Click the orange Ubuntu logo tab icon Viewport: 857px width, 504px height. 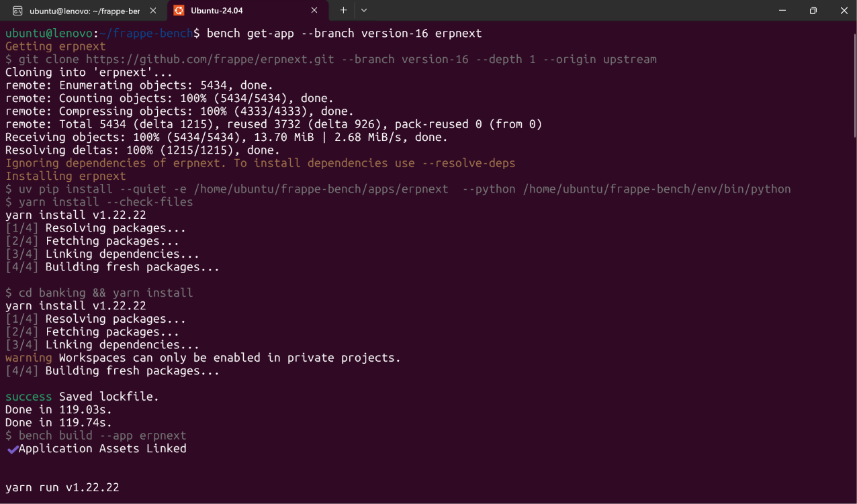tap(179, 10)
